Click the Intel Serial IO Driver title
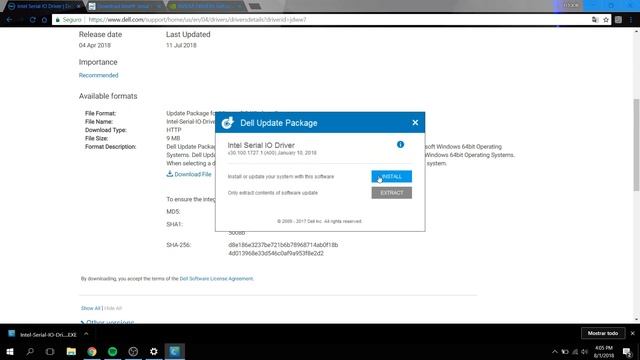The image size is (640, 360). tap(261, 145)
